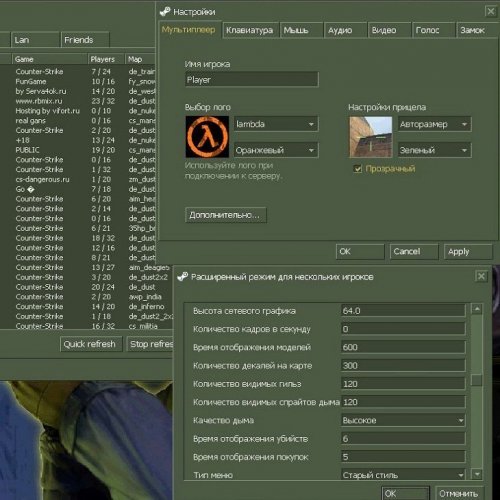This screenshot has width=500, height=500.
Task: Click the Quick refresh button
Action: point(91,344)
